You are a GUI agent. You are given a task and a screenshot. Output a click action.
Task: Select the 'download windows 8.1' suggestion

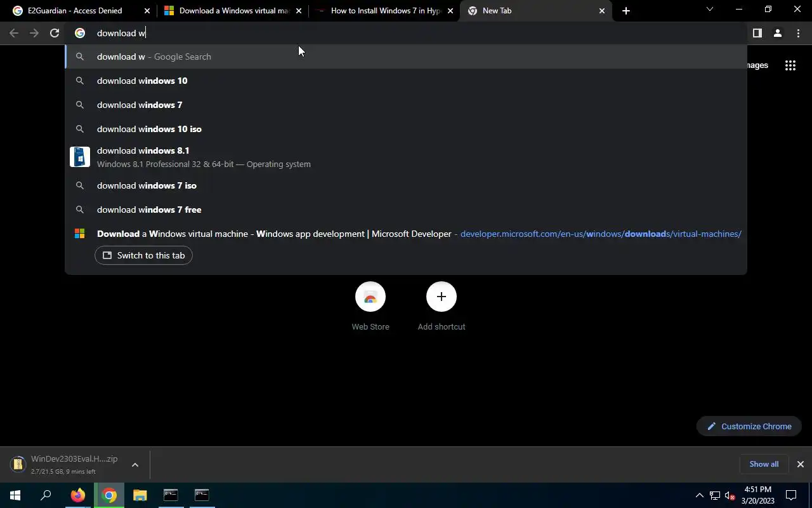click(x=406, y=157)
